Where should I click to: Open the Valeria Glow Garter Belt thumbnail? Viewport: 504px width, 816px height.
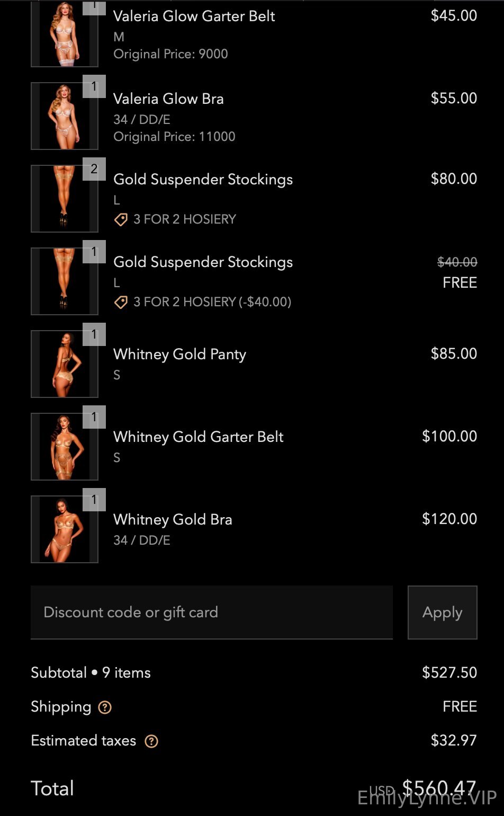point(65,34)
